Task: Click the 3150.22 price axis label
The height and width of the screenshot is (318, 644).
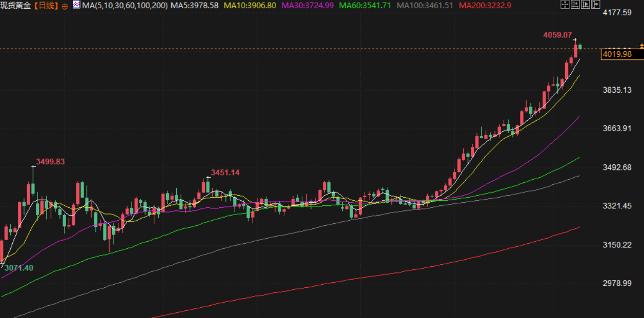Action: (617, 245)
